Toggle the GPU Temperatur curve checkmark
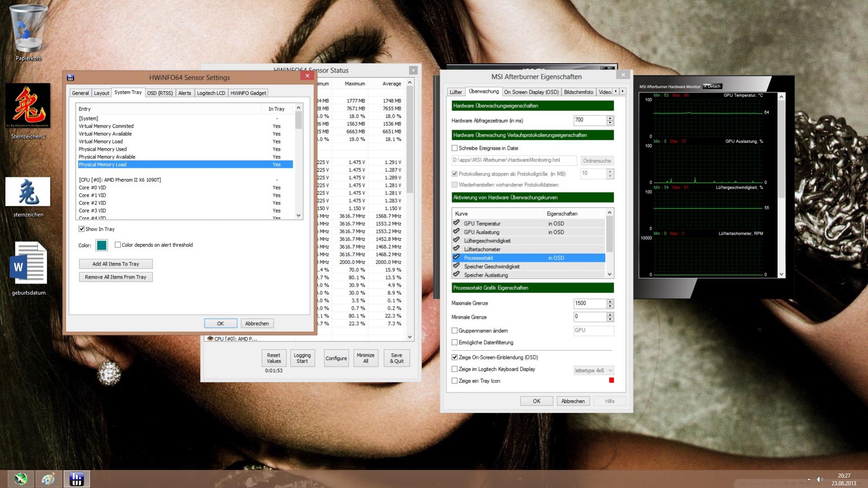 tap(456, 223)
